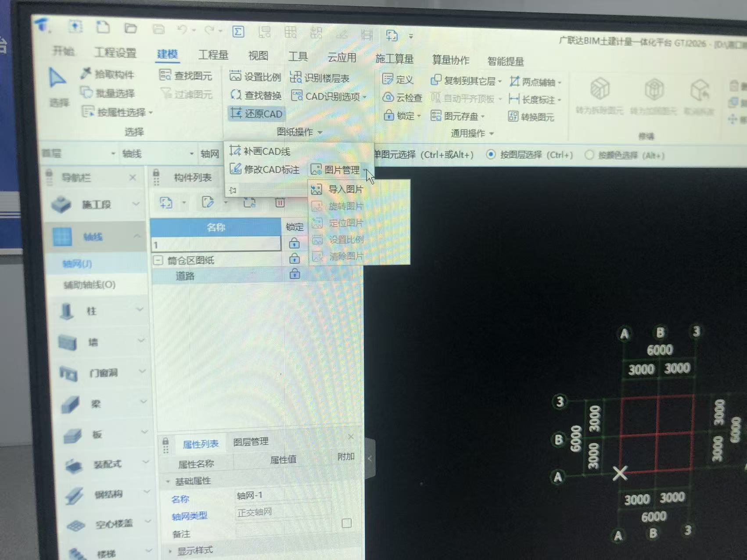Image resolution: width=747 pixels, height=560 pixels.
Task: Select the 选择 arrow tool
Action: coord(58,87)
